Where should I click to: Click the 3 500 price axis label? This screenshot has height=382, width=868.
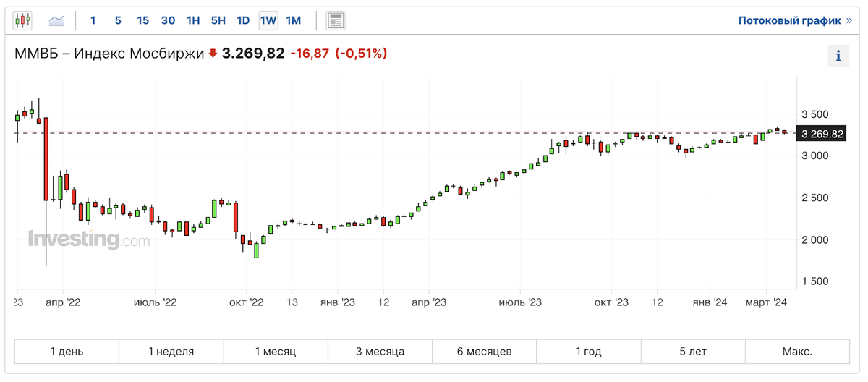tap(815, 115)
